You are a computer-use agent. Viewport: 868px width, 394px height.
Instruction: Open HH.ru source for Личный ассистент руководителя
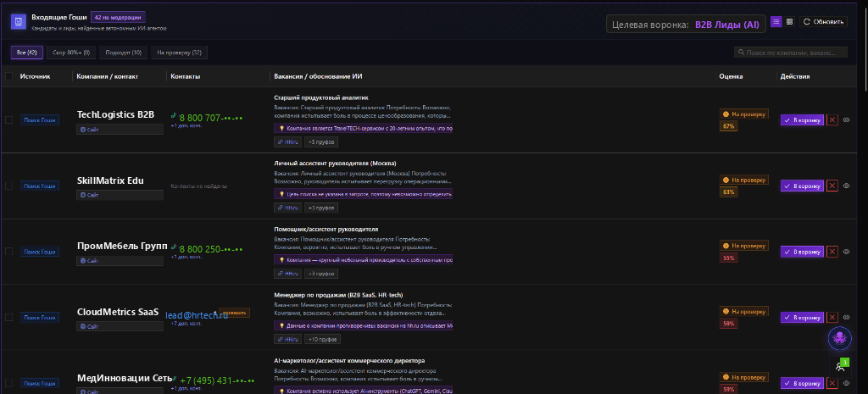[x=287, y=208]
